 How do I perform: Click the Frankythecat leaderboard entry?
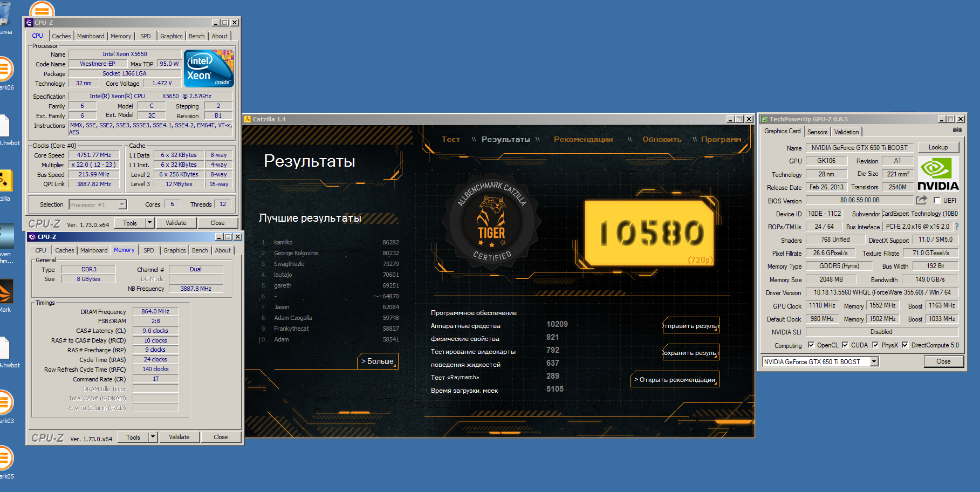[x=330, y=329]
